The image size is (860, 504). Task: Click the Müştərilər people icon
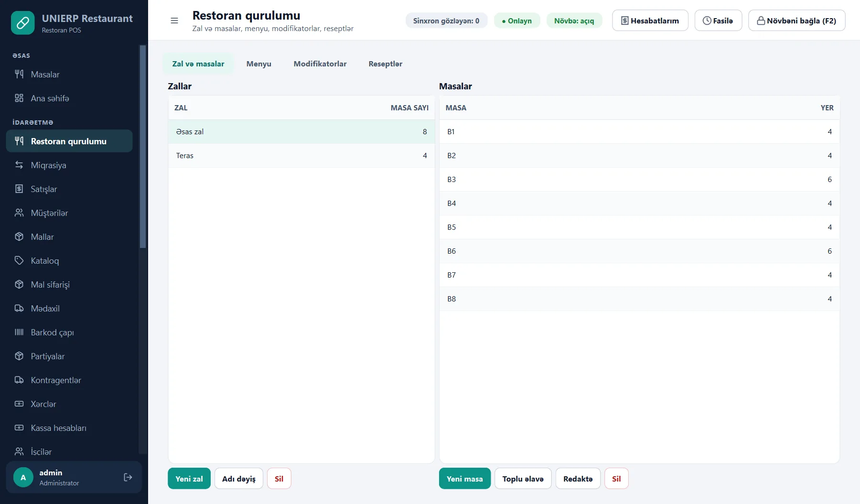coord(19,213)
